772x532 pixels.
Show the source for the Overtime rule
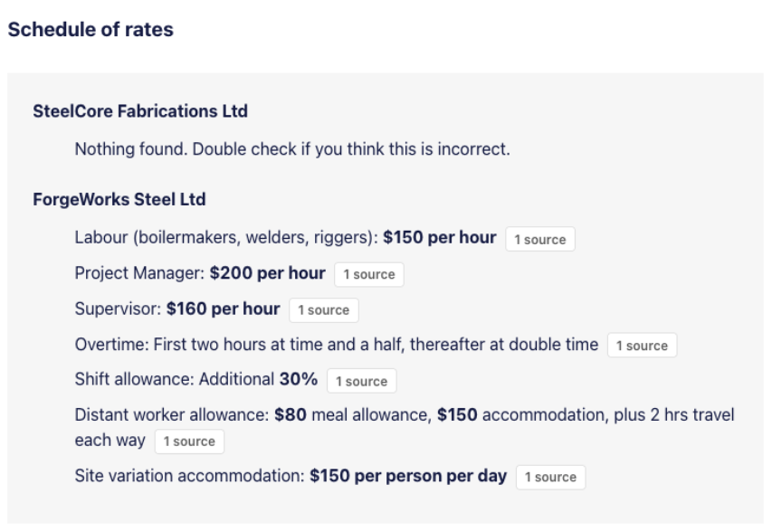click(x=642, y=346)
